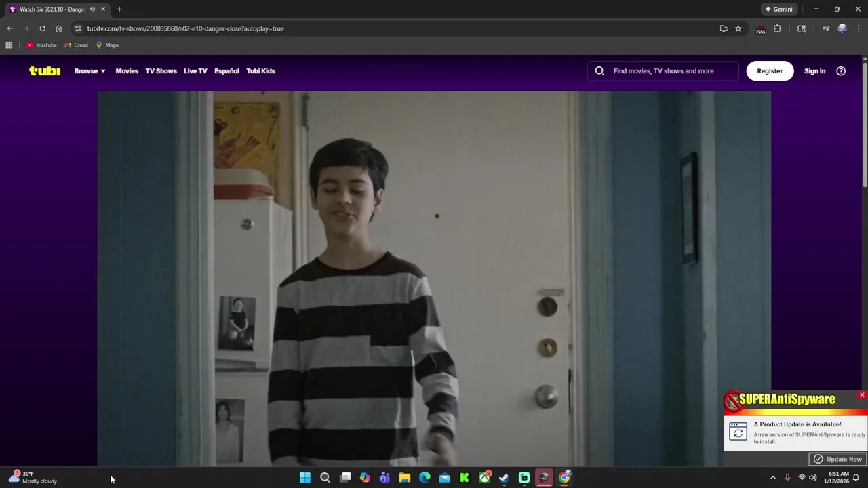Open the TV Shows section
The image size is (868, 488).
(x=161, y=70)
